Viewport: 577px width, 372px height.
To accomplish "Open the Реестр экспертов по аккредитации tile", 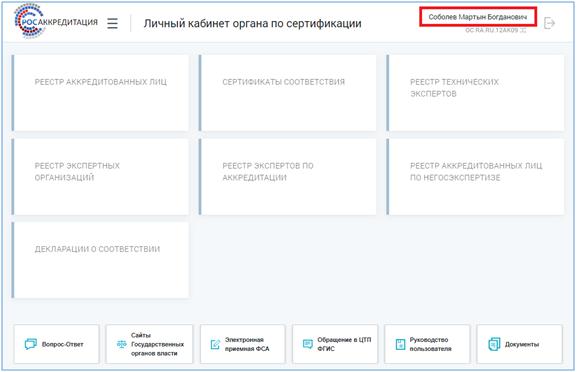I will click(288, 177).
